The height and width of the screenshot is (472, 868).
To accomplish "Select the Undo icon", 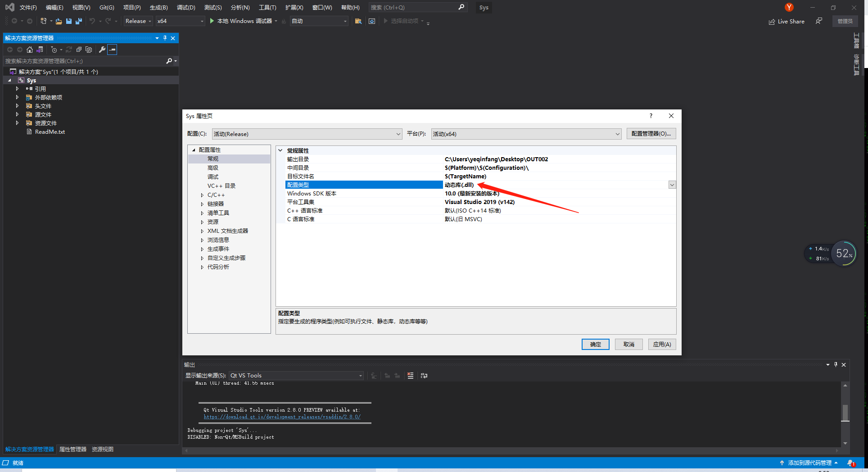I will [x=92, y=21].
